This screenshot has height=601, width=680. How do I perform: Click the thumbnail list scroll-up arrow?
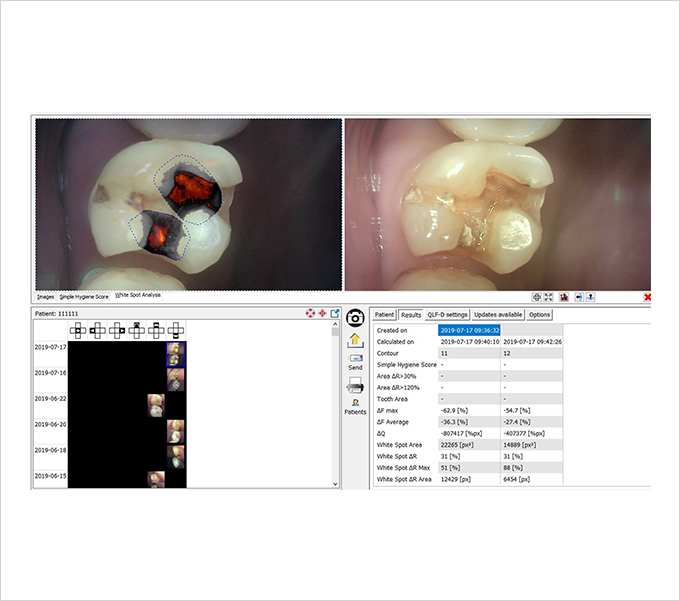pos(335,324)
